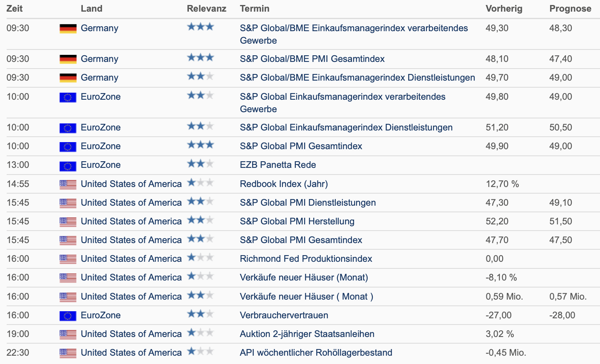Click the Relevanz column header
The image size is (600, 364).
pyautogui.click(x=206, y=9)
